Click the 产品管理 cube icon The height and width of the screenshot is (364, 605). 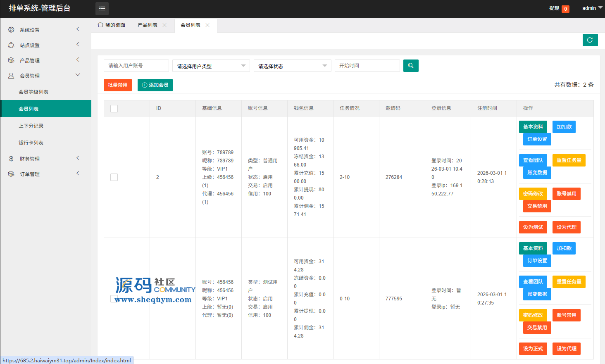click(x=11, y=60)
